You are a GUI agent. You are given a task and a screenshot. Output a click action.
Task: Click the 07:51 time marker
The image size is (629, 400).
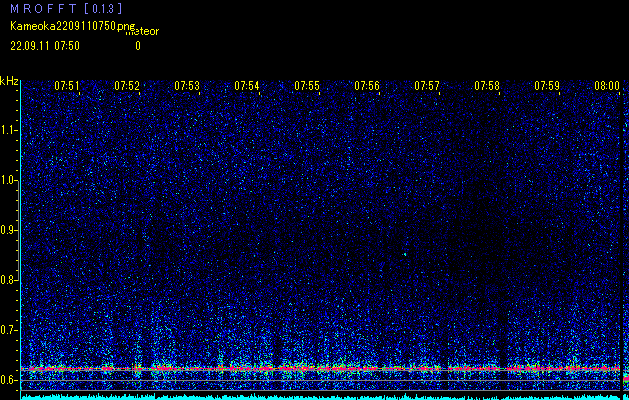click(67, 85)
